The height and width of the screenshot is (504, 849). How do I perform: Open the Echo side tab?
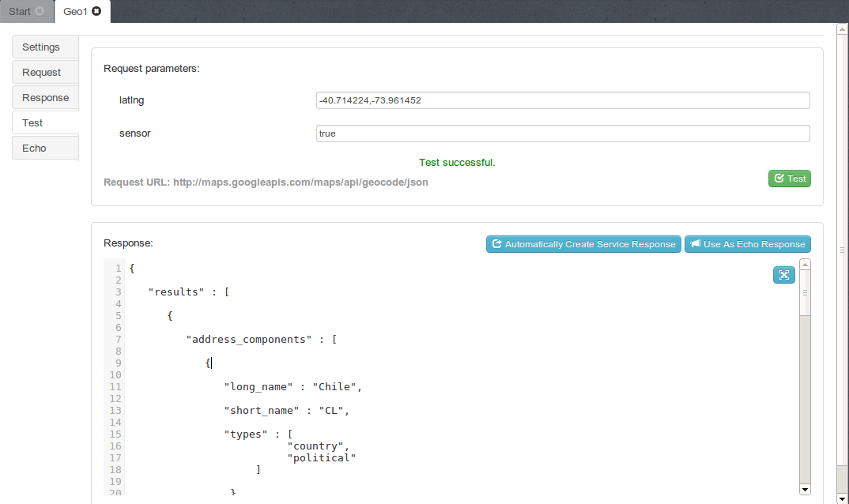pyautogui.click(x=45, y=148)
